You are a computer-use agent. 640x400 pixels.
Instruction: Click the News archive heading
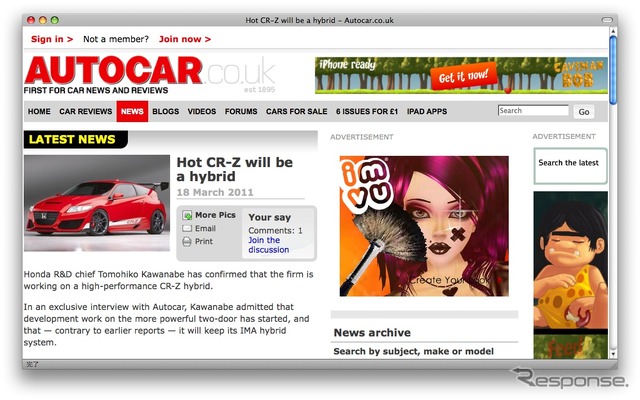click(372, 333)
